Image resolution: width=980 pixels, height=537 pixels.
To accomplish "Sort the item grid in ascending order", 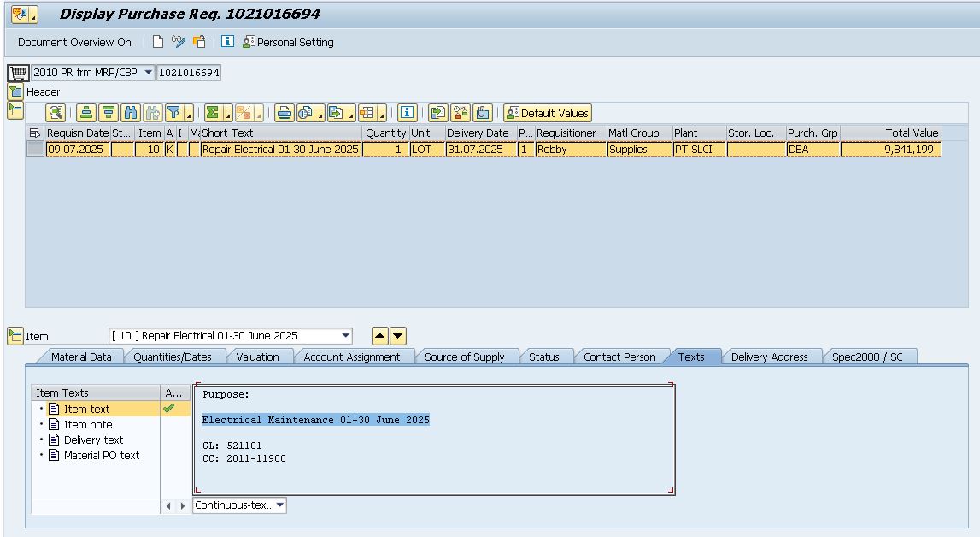I will (x=86, y=113).
